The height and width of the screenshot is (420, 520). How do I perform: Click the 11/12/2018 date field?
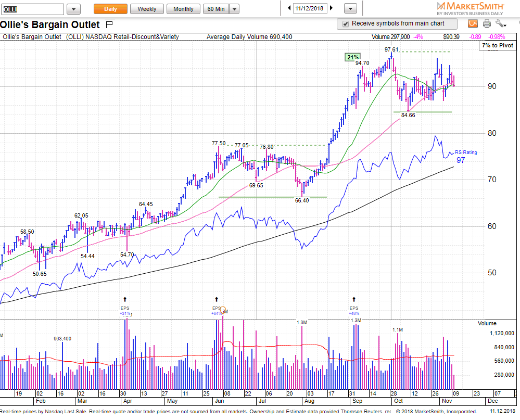pyautogui.click(x=310, y=8)
